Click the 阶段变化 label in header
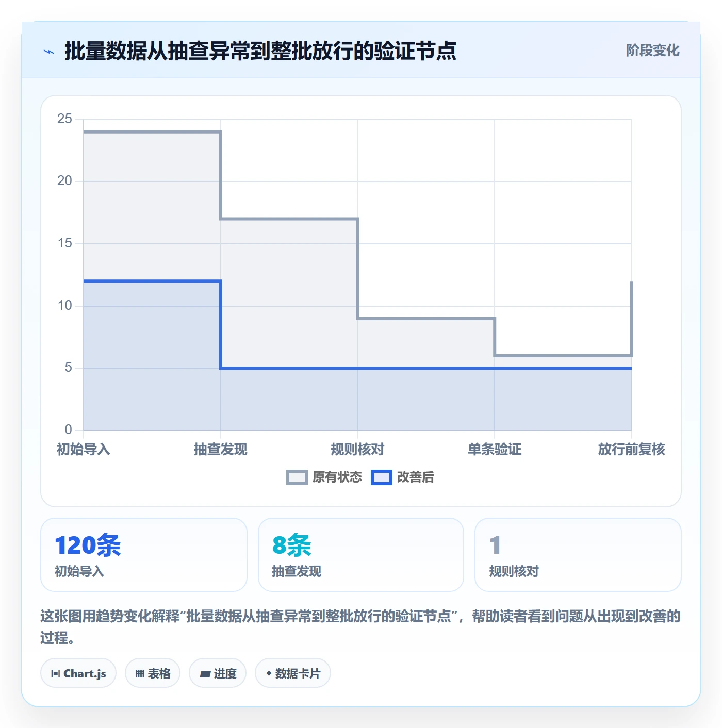Viewport: 722px width, 728px height. click(652, 51)
